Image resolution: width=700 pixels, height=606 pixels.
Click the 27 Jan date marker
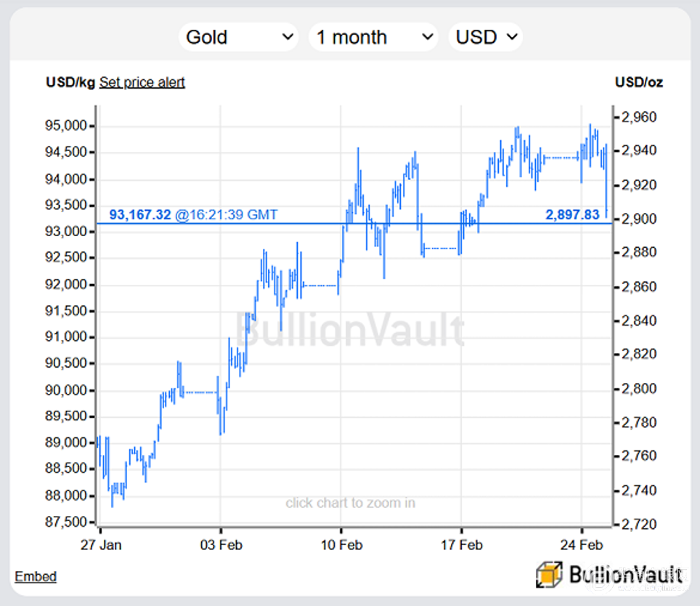(x=101, y=545)
